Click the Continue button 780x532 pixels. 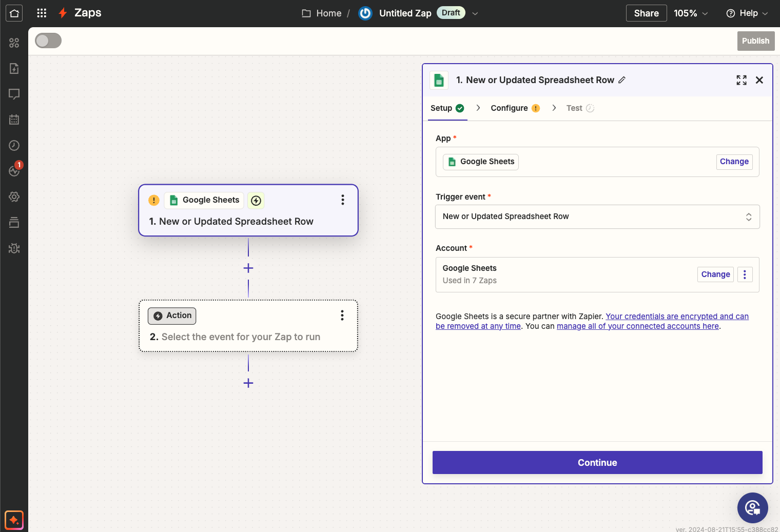click(597, 462)
